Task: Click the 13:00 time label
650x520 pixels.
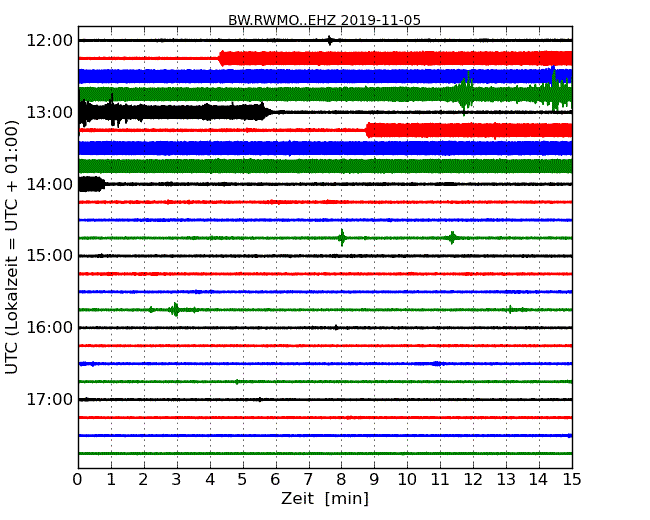Action: (49, 112)
